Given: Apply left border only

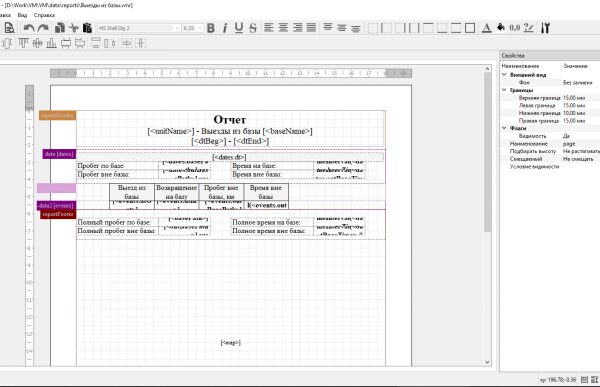Looking at the screenshot, I should pos(386,28).
